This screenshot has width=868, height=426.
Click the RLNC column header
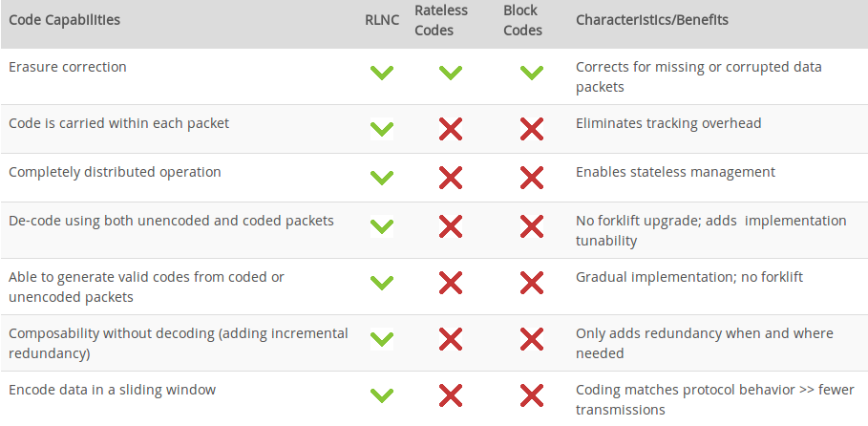point(382,20)
